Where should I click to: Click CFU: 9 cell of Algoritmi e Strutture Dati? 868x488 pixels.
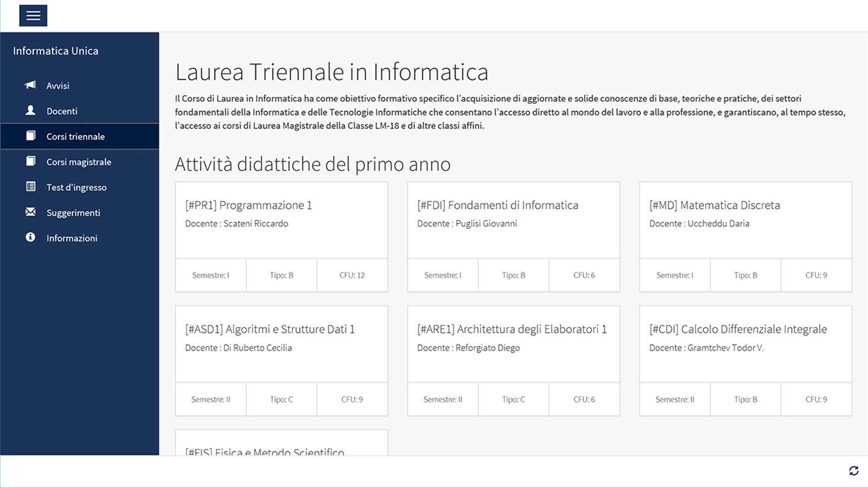point(352,399)
